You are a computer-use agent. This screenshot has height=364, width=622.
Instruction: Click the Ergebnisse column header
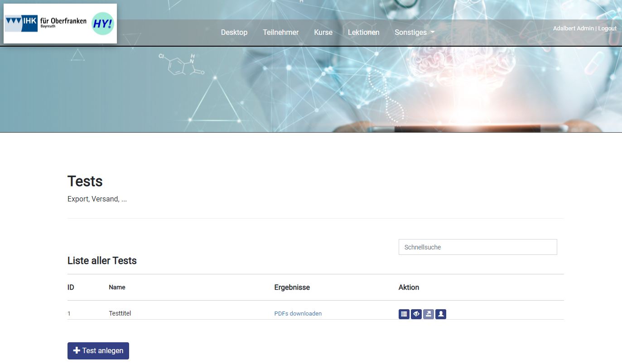[x=292, y=287]
